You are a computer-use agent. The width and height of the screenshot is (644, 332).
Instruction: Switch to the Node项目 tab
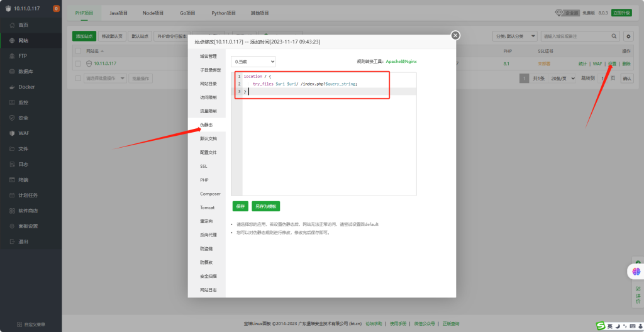153,13
